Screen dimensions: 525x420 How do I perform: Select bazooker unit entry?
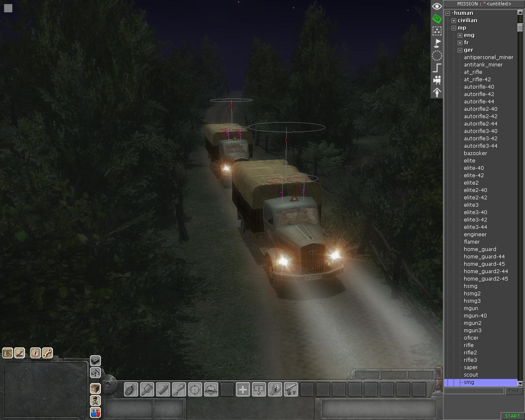(475, 153)
